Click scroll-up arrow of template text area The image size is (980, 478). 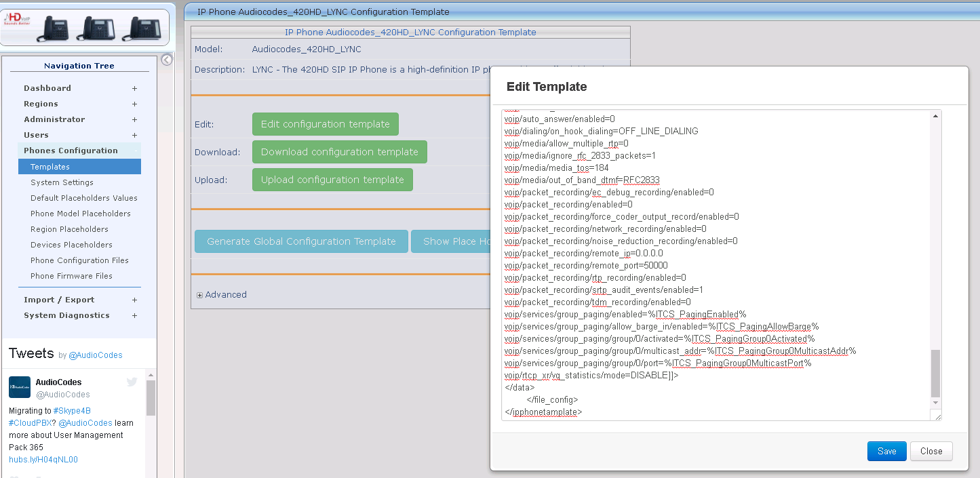pyautogui.click(x=936, y=116)
